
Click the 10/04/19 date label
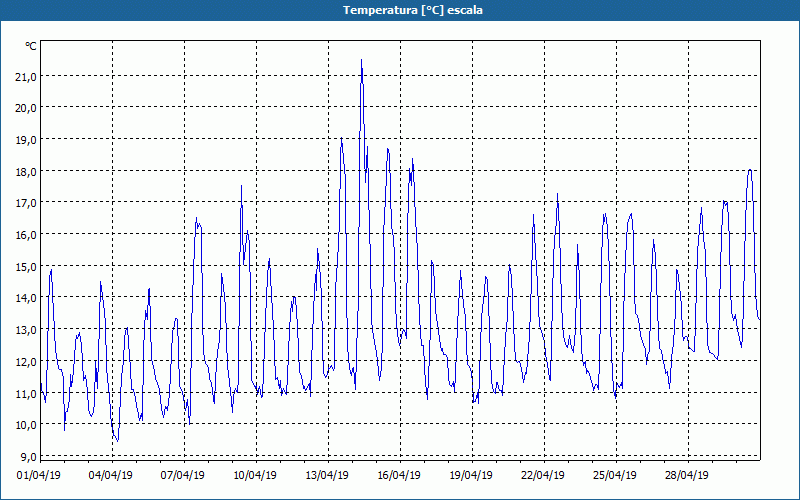coord(255,475)
